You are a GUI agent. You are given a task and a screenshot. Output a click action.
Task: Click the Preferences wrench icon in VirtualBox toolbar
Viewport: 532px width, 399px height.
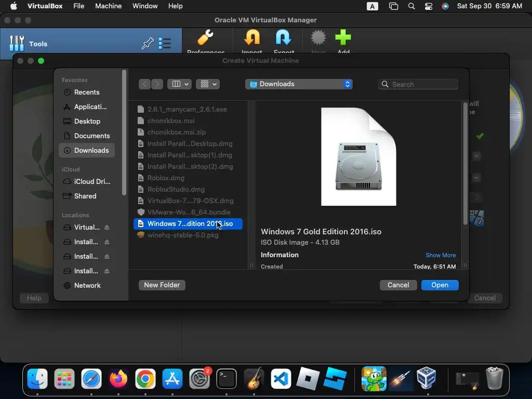(205, 37)
